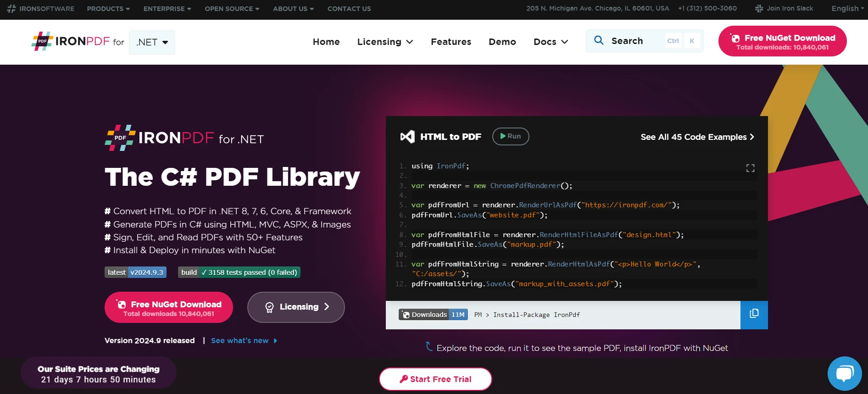Click the IronPDF logo in header
This screenshot has width=868, height=394.
click(71, 42)
